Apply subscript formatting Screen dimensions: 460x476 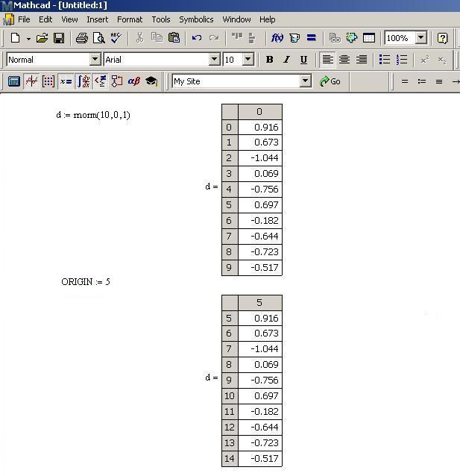[442, 60]
